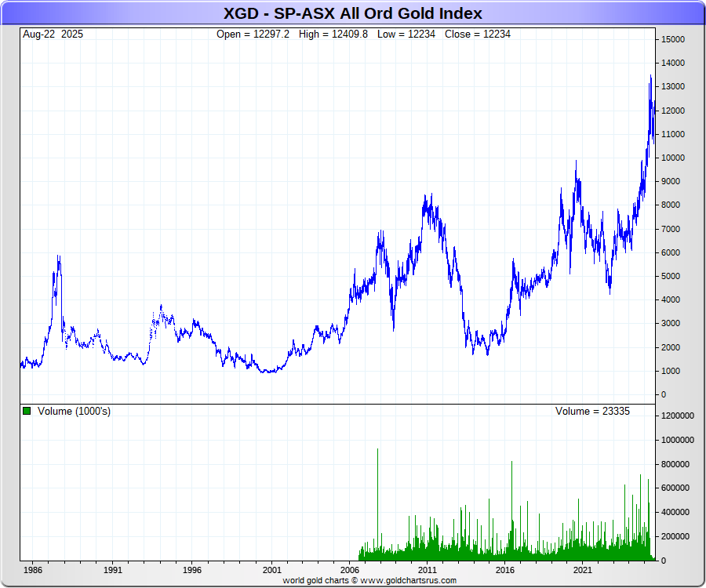
Task: Select the High = 12409.8 value
Action: tap(333, 34)
